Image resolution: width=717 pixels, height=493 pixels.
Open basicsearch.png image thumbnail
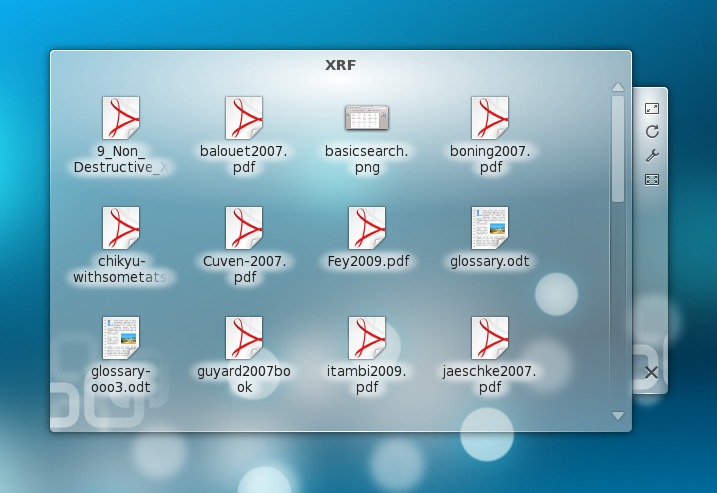(366, 118)
